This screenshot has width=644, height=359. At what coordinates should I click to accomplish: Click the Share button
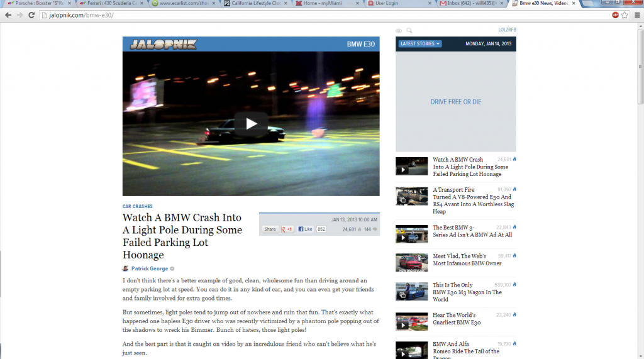tap(270, 229)
